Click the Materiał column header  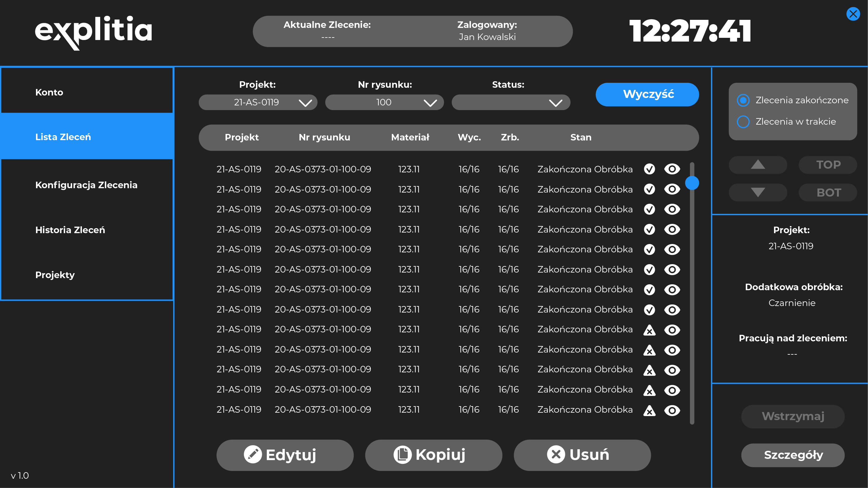coord(410,137)
